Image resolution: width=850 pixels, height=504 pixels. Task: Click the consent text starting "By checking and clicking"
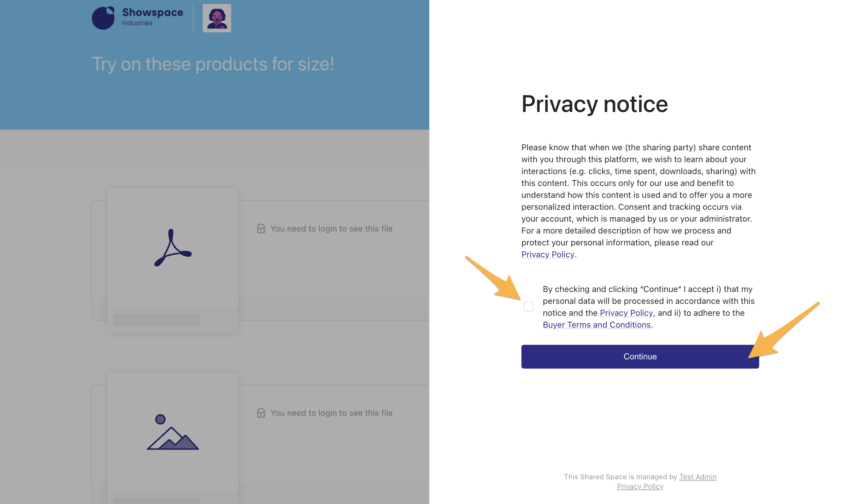coord(648,301)
